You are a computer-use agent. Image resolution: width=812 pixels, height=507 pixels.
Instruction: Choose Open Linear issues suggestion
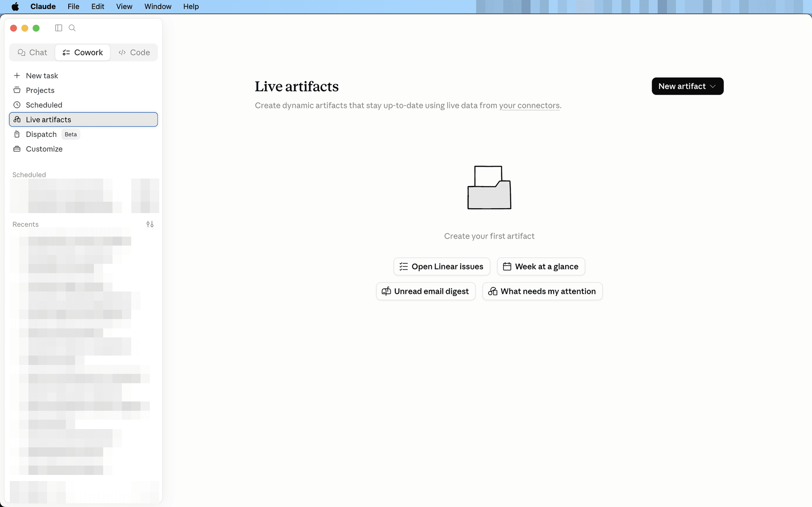tap(442, 267)
